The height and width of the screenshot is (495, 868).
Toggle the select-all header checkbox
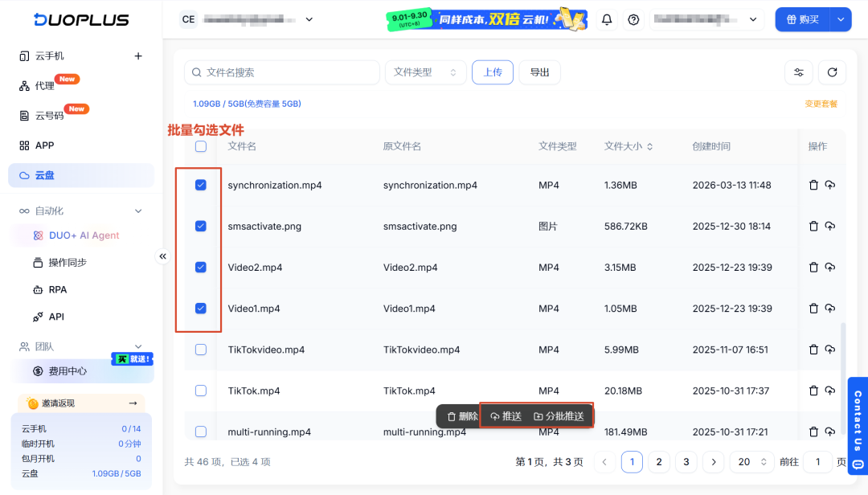(x=201, y=147)
